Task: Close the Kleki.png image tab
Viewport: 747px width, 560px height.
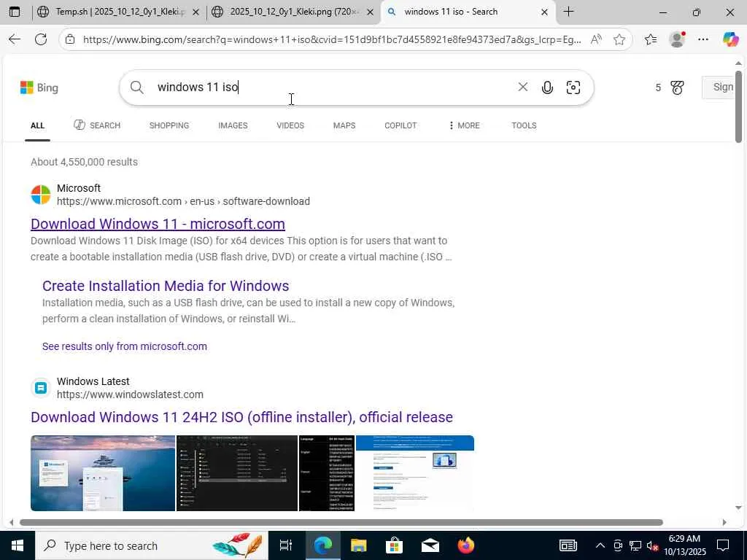Action: (370, 12)
